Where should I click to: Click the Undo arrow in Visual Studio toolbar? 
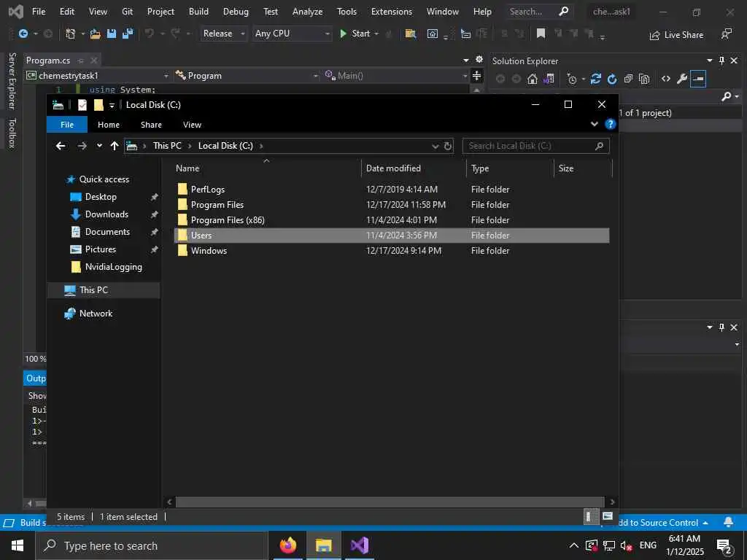[x=150, y=34]
